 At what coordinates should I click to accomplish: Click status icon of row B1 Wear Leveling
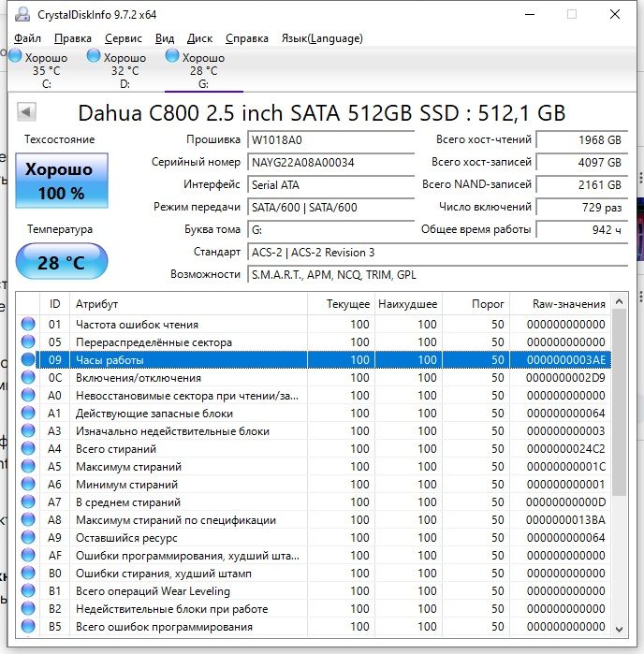coord(28,590)
